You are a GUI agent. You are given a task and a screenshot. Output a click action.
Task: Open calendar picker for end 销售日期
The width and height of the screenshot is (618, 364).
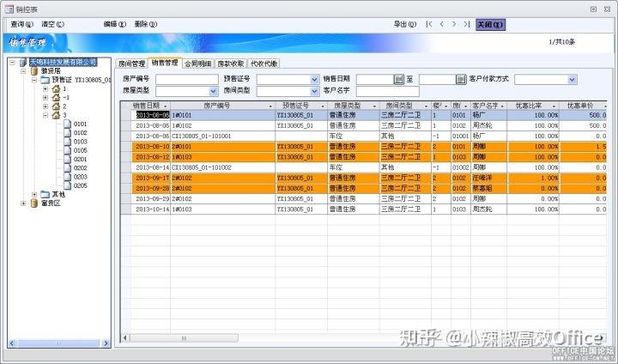click(461, 79)
